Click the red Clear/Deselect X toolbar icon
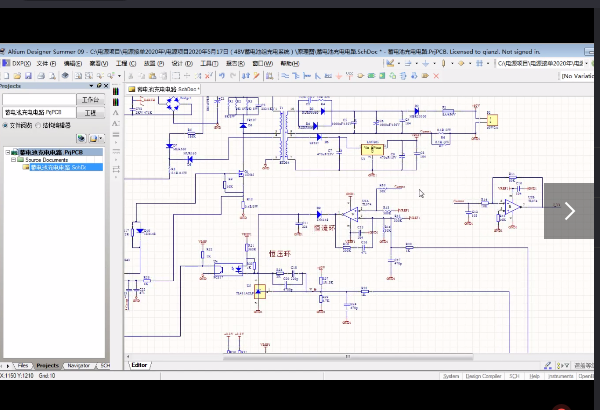The image size is (600, 410). click(209, 76)
